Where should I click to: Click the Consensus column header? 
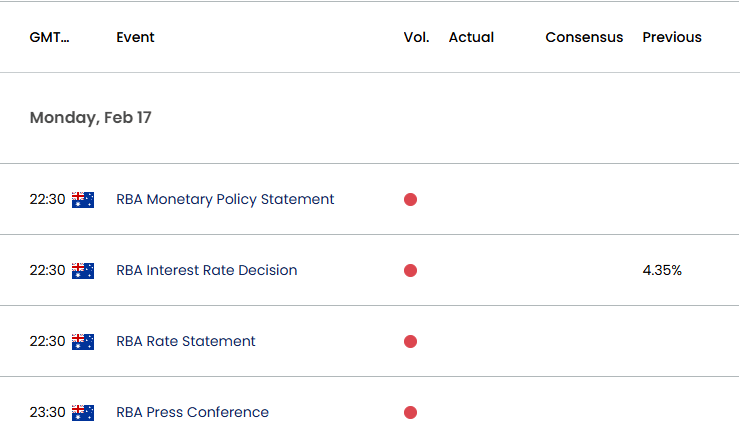[584, 37]
